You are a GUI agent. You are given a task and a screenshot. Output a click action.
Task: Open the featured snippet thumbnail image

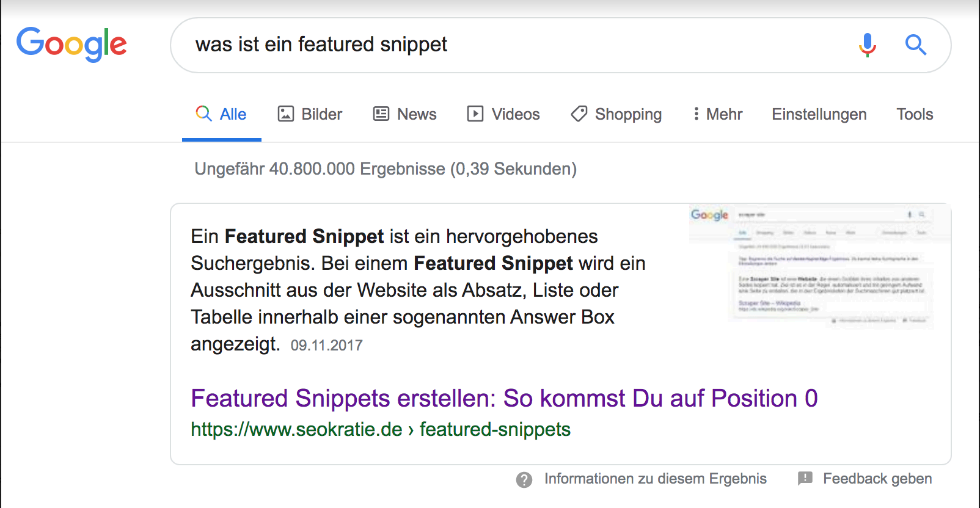[x=819, y=267]
